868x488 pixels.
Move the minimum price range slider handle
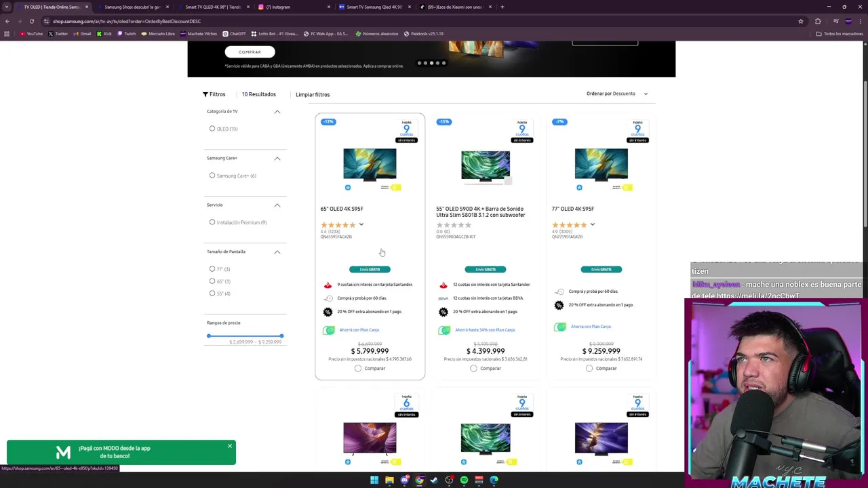[x=209, y=336]
